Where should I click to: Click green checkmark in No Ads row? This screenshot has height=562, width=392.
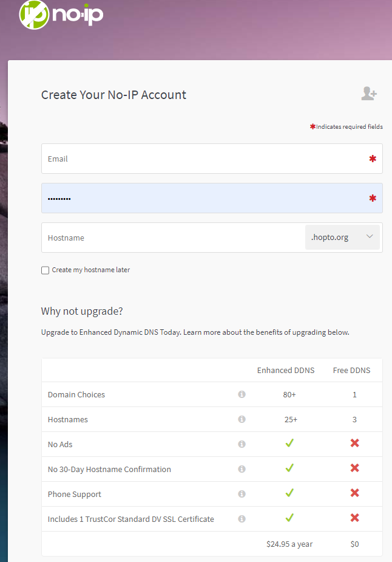[x=289, y=444]
